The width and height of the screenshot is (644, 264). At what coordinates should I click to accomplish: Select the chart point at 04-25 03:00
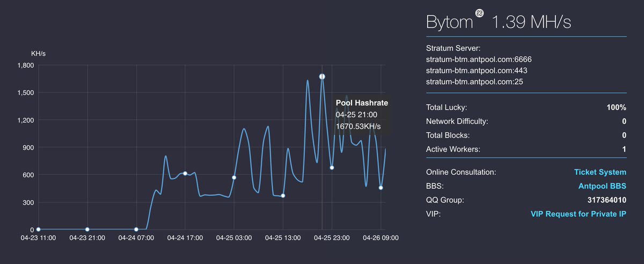tap(234, 177)
